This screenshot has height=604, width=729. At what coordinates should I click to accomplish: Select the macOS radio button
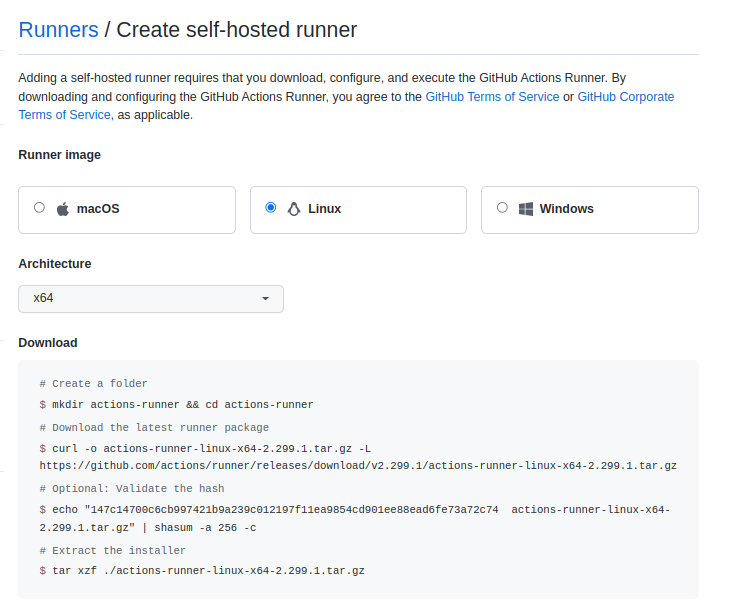coord(40,207)
